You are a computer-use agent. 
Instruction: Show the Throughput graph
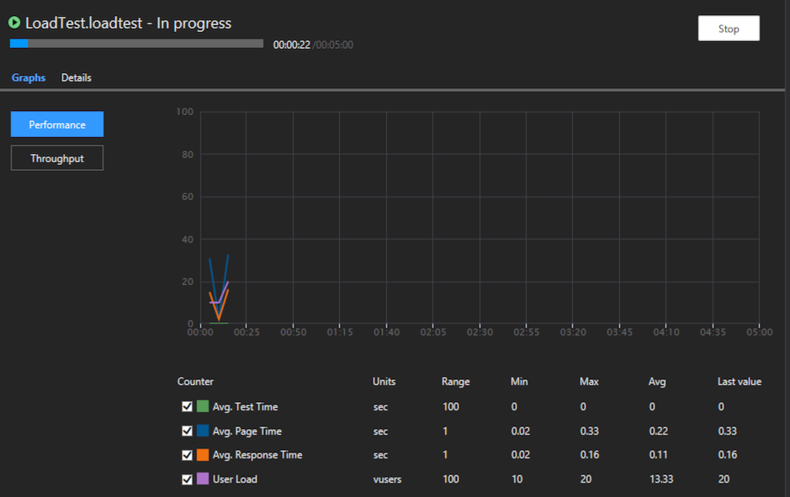pos(57,158)
